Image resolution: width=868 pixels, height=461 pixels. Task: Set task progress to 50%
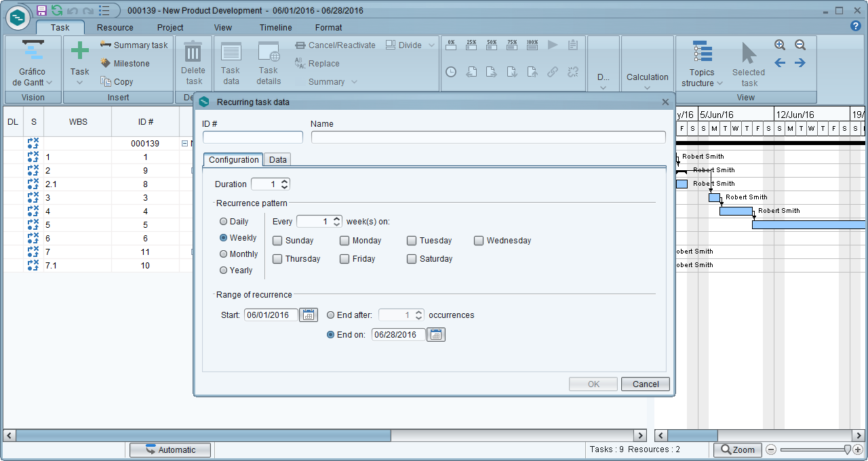[492, 45]
